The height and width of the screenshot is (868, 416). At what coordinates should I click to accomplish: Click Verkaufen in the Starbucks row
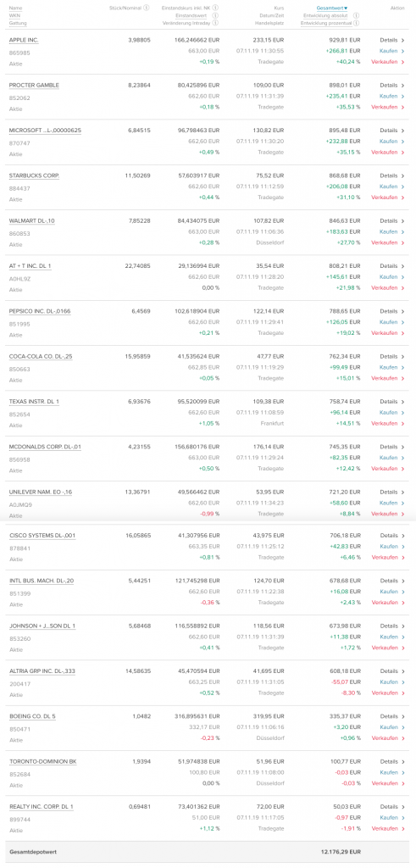tap(388, 198)
